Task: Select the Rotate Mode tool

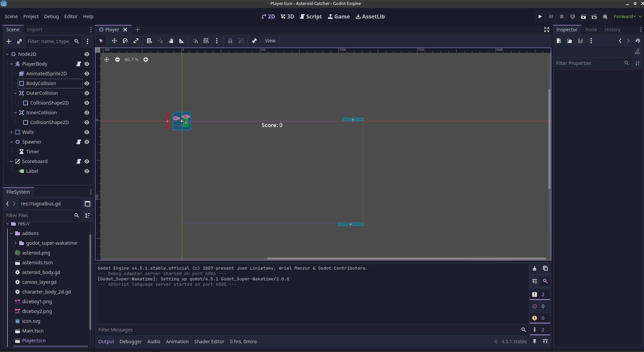Action: (x=125, y=41)
